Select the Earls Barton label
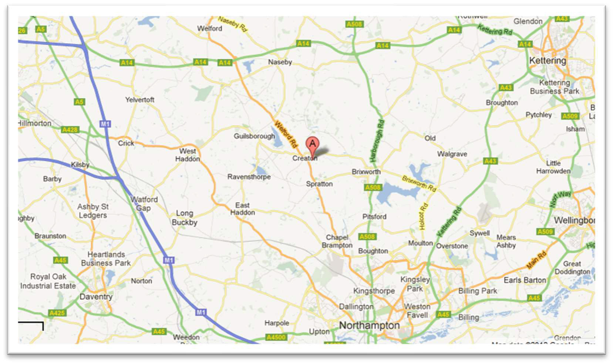The image size is (613, 364). tap(525, 280)
